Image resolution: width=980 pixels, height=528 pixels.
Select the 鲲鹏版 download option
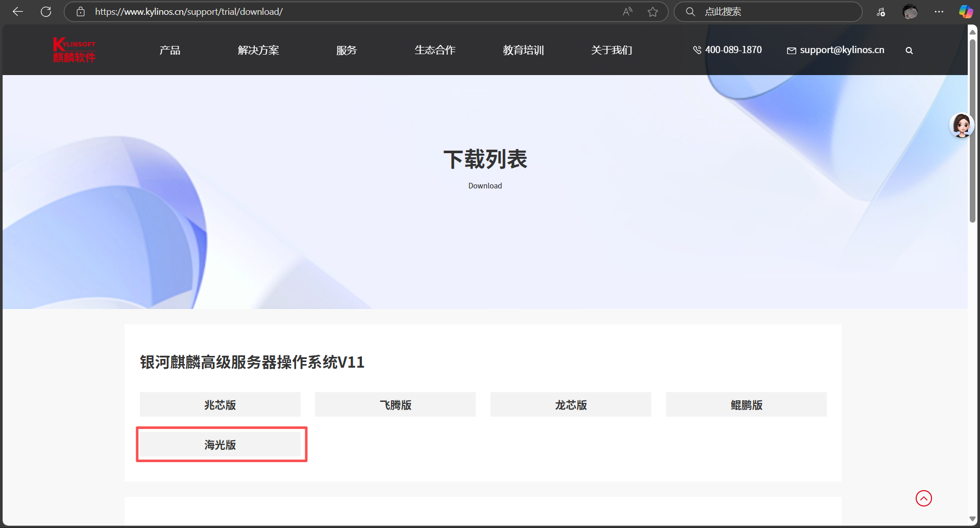pos(746,404)
